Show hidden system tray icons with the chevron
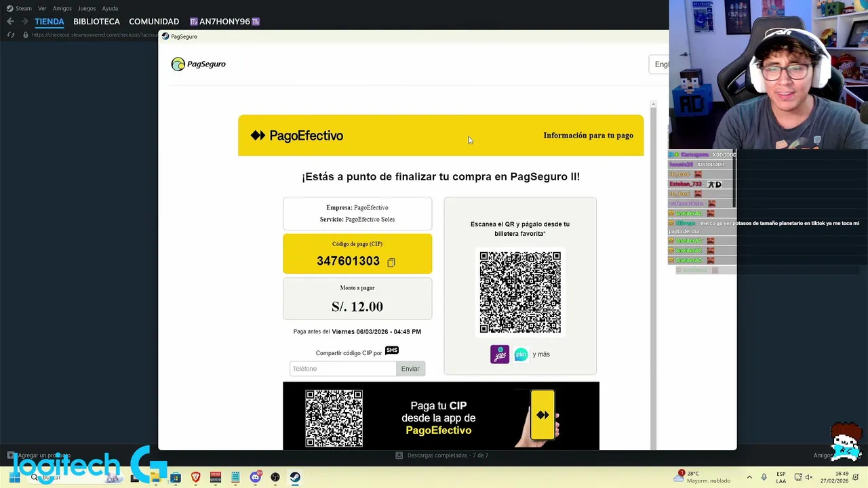 tap(749, 477)
